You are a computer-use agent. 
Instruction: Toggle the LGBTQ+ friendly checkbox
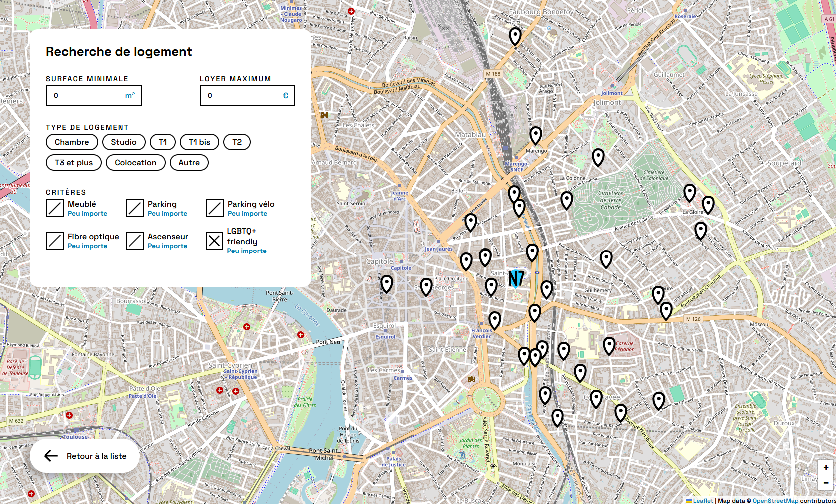click(x=215, y=241)
